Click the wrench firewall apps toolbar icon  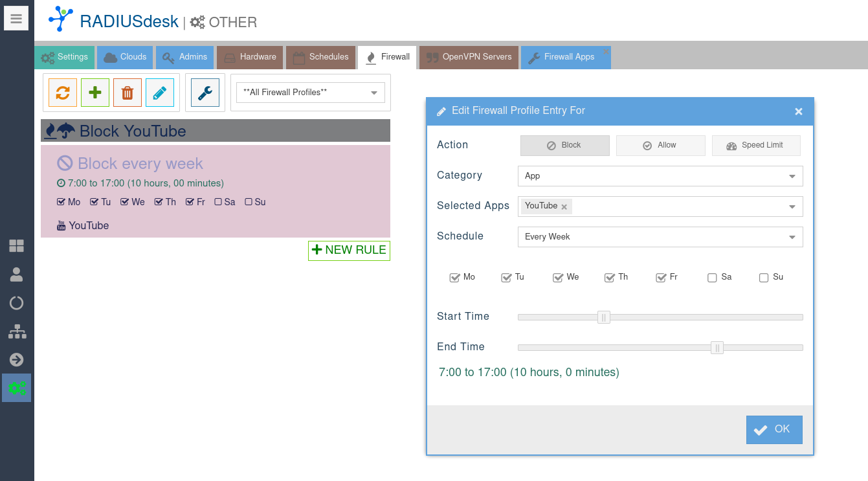205,93
